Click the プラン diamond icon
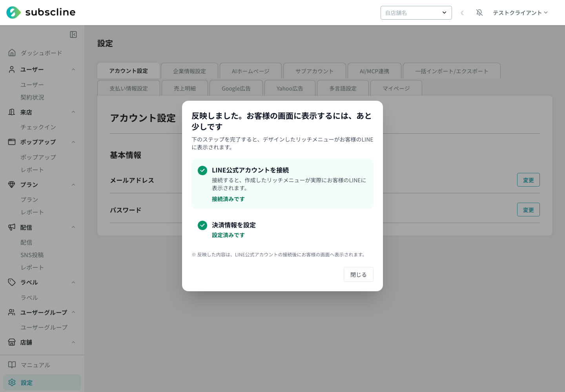Image resolution: width=565 pixels, height=392 pixels. point(12,185)
